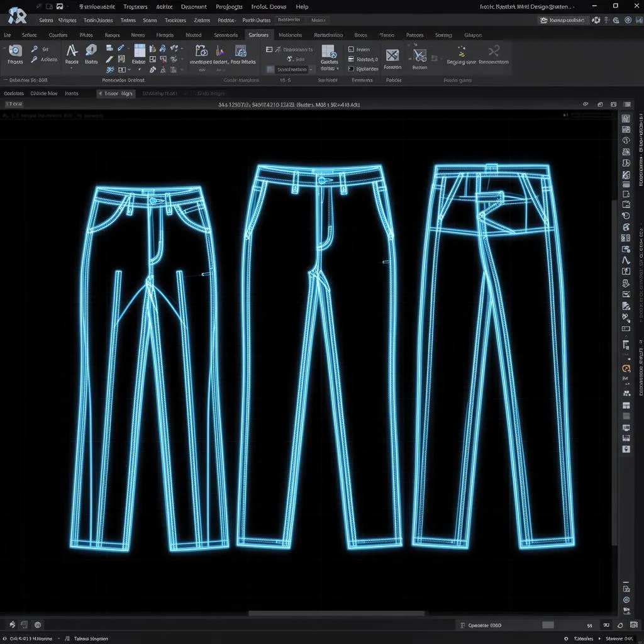Click the goggles icon in bottom bar

pyautogui.click(x=606, y=625)
